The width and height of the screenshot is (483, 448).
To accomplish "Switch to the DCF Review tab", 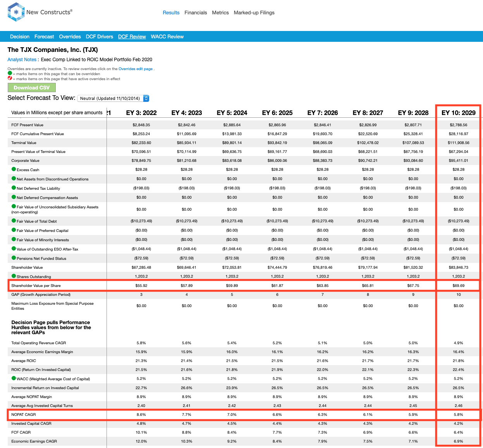I will pyautogui.click(x=132, y=37).
